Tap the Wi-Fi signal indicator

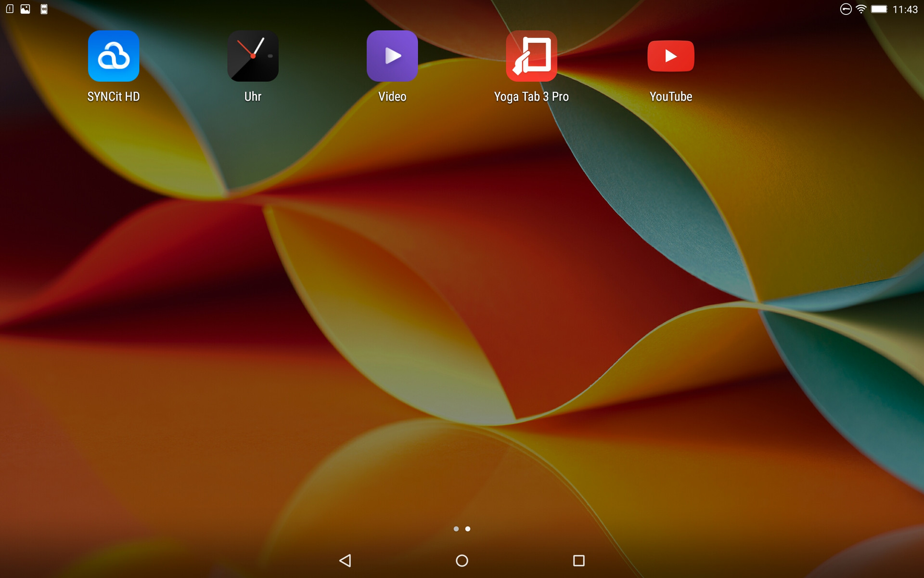coord(861,9)
